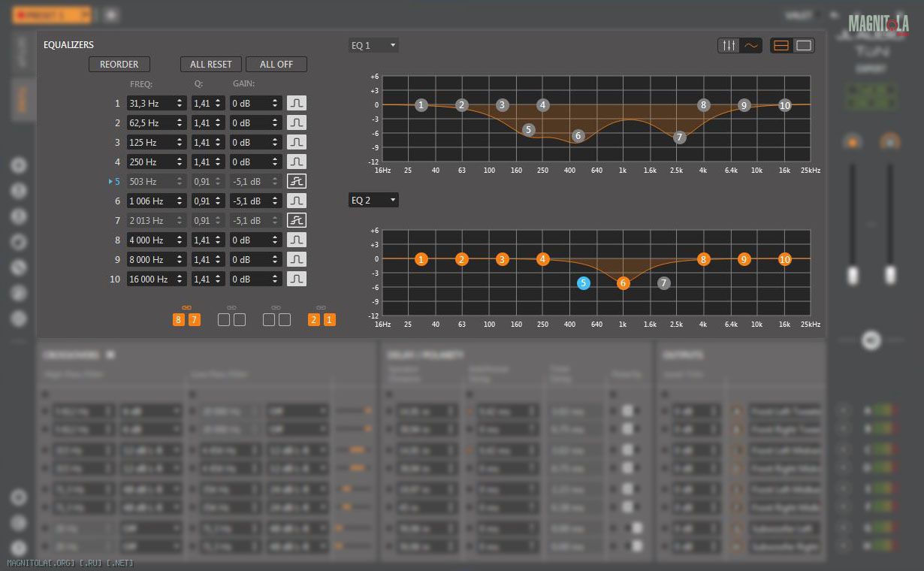924x571 pixels.
Task: Click the Q value field of band 1
Action: (x=208, y=103)
